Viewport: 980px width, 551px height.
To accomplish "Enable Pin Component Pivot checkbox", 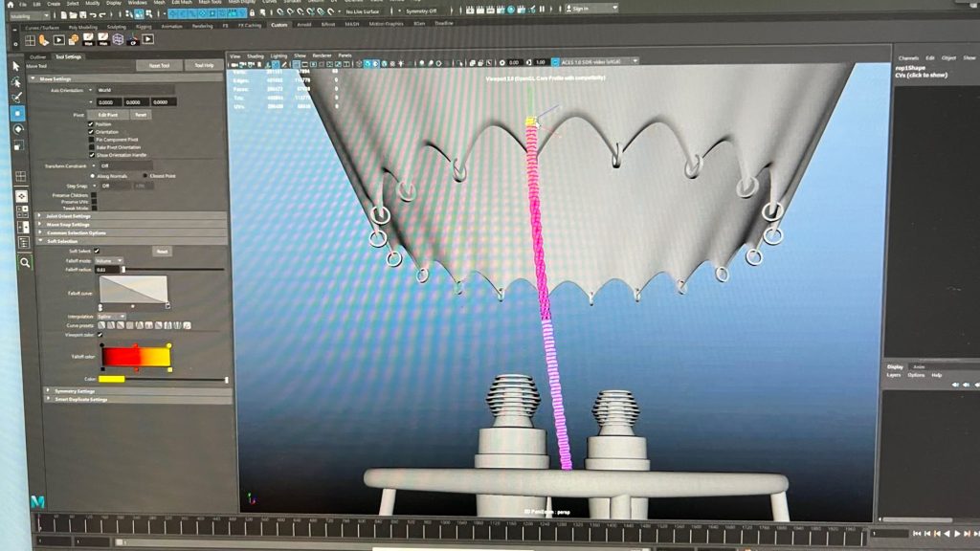I will click(x=91, y=140).
